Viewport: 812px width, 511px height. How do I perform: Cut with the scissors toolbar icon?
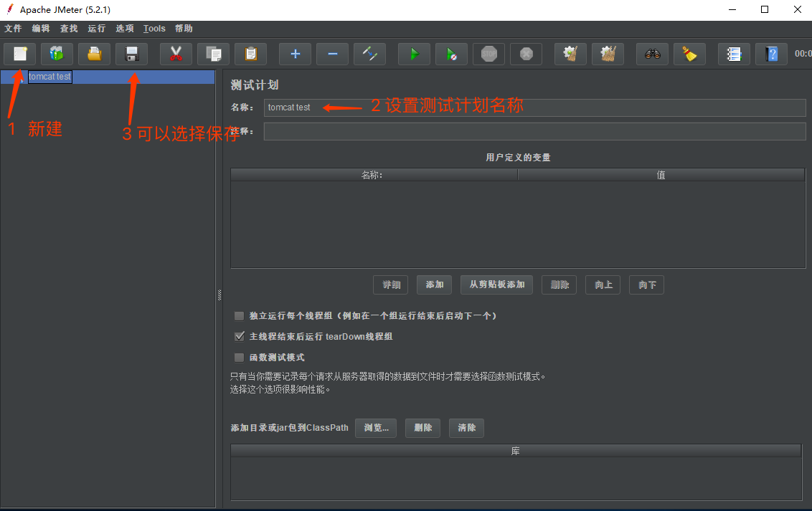pos(176,54)
